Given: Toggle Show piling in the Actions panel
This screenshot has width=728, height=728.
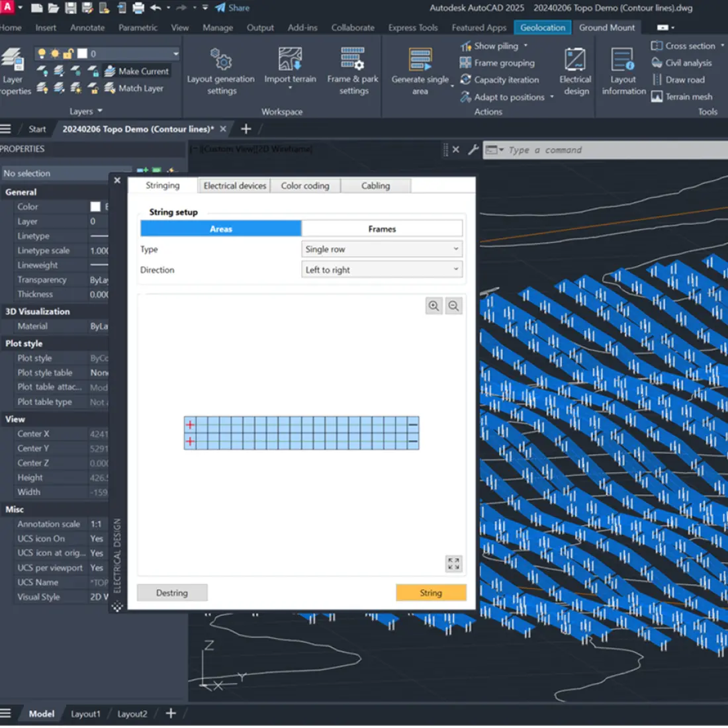Looking at the screenshot, I should 495,46.
